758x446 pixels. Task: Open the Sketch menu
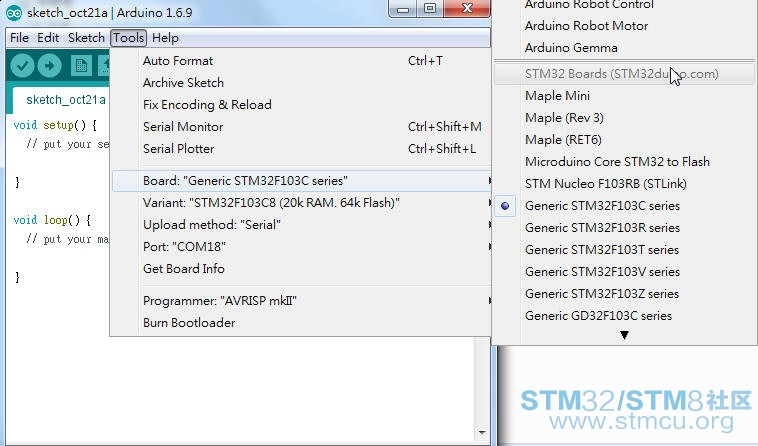tap(86, 38)
